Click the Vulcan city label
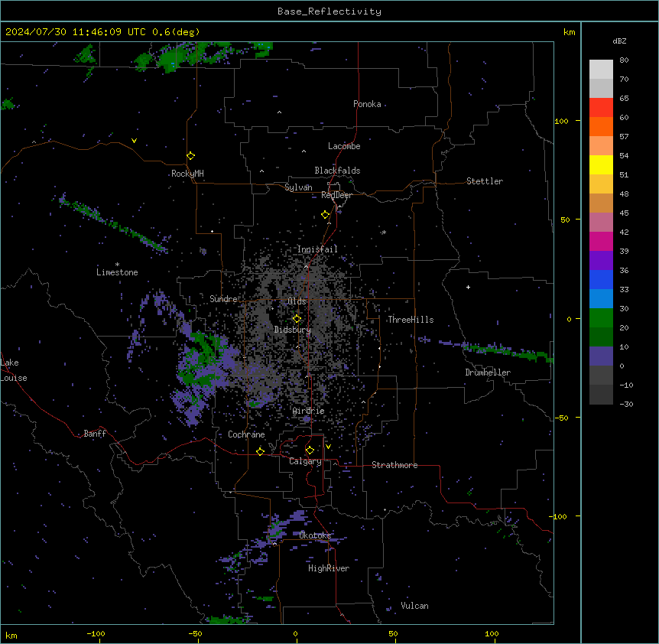 pos(415,606)
